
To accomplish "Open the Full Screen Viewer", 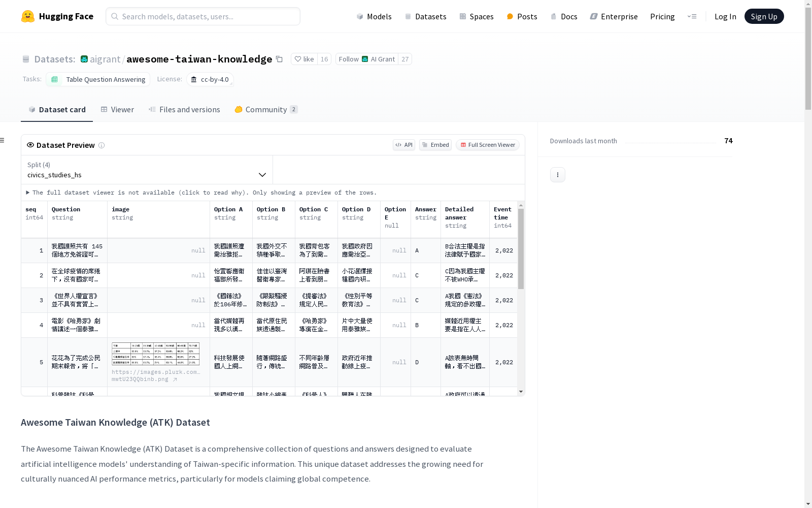I will 488,145.
